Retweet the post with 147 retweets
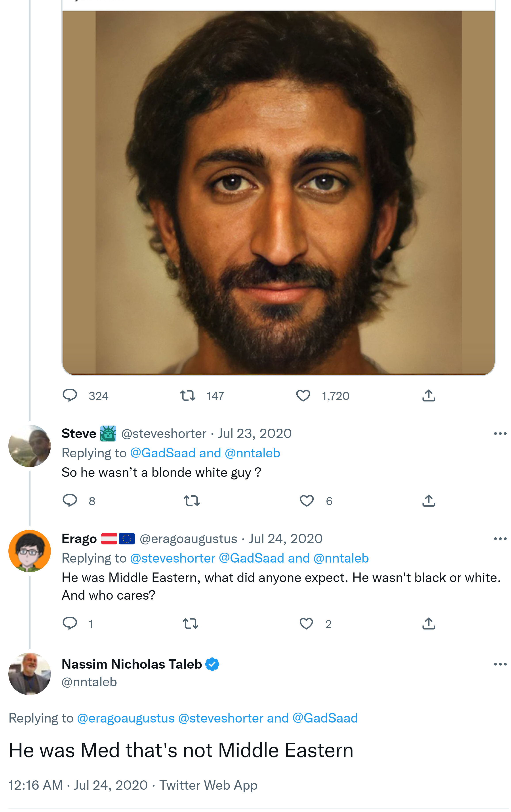The width and height of the screenshot is (511, 812). coord(188,395)
